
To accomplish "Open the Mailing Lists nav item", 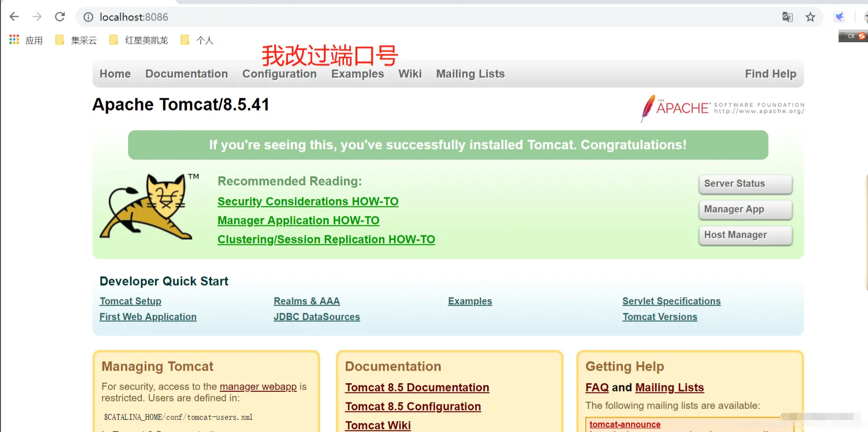I will [471, 74].
